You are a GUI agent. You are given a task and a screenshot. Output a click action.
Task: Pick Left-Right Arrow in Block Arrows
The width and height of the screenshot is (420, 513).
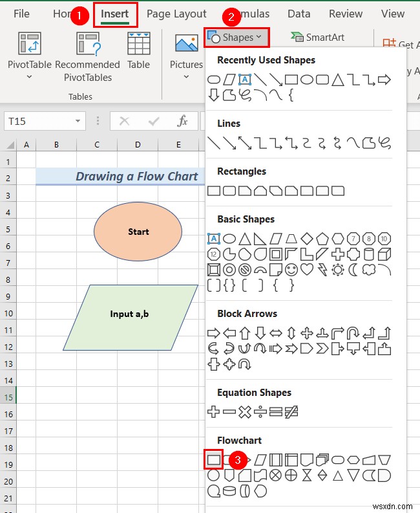coord(275,333)
